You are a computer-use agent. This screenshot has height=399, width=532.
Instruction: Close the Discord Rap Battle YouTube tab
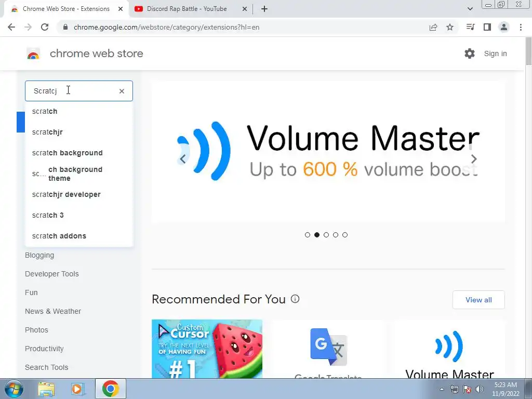point(245,9)
